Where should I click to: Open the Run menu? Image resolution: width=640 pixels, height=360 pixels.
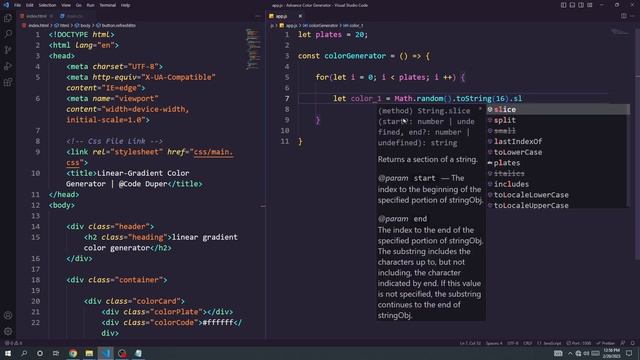pyautogui.click(x=90, y=5)
